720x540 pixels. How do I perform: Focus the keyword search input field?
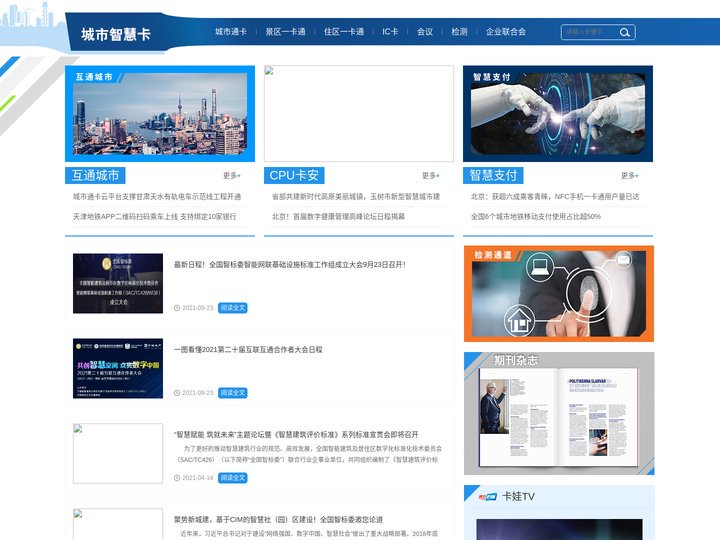590,32
